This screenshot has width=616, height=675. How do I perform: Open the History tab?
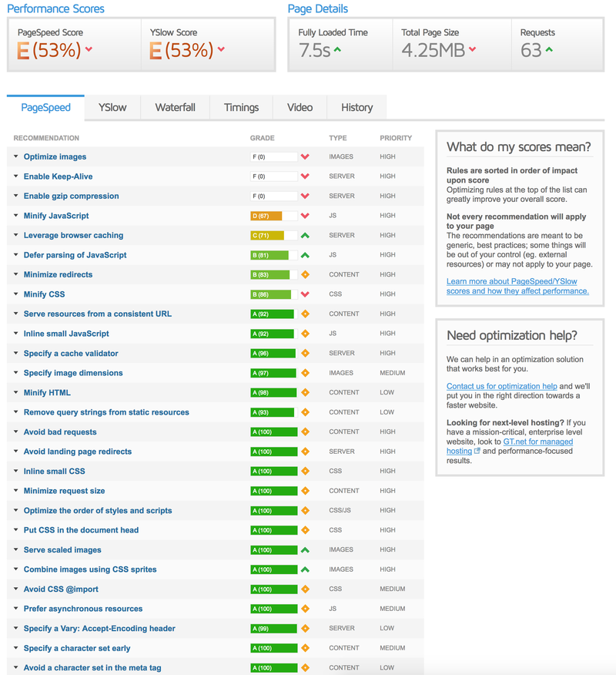[357, 108]
